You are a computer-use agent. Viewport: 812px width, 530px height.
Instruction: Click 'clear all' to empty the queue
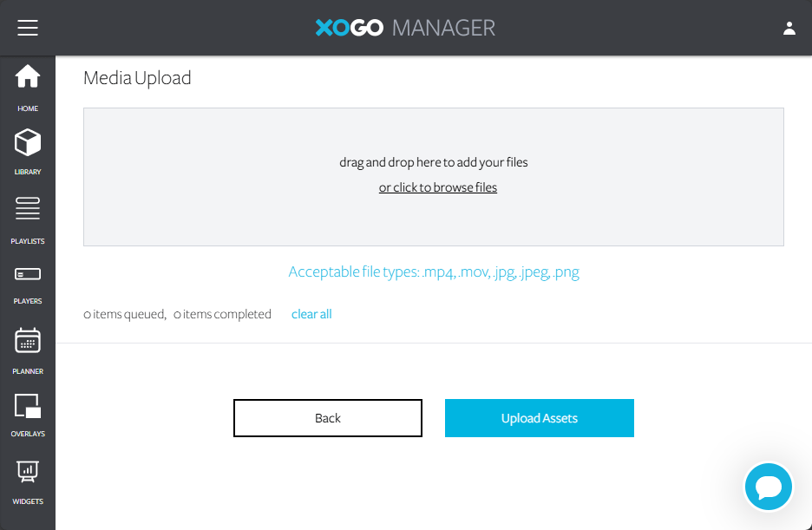coord(311,314)
